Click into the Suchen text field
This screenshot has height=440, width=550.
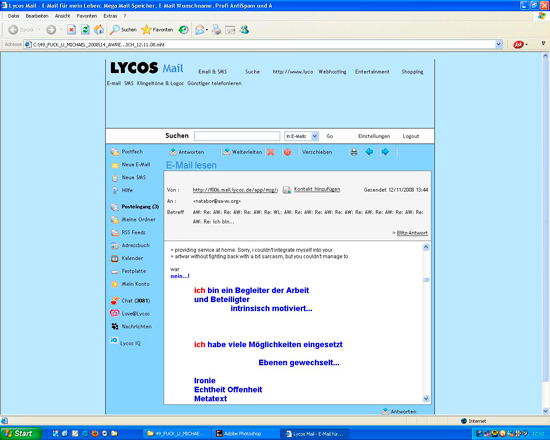point(237,136)
